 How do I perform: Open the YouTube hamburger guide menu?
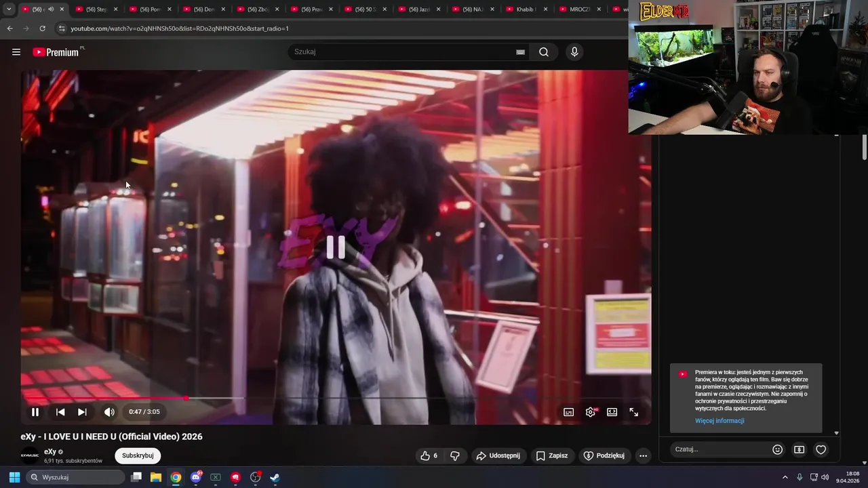pos(16,52)
